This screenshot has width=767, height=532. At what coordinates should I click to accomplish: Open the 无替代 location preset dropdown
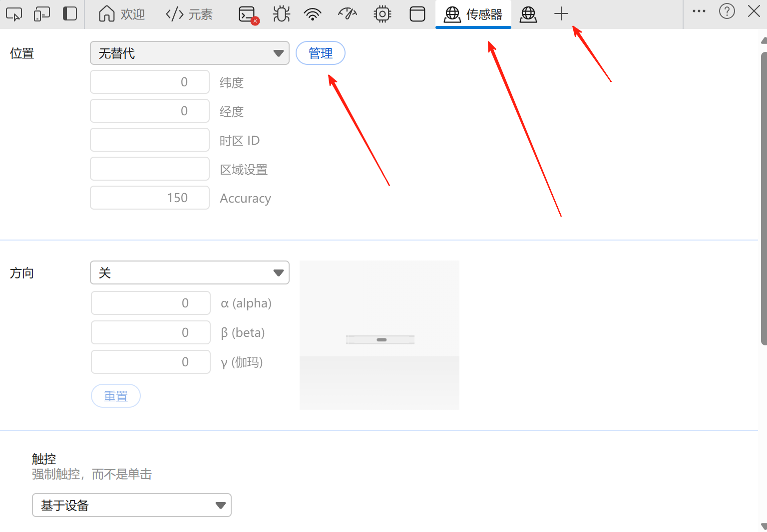(x=190, y=53)
